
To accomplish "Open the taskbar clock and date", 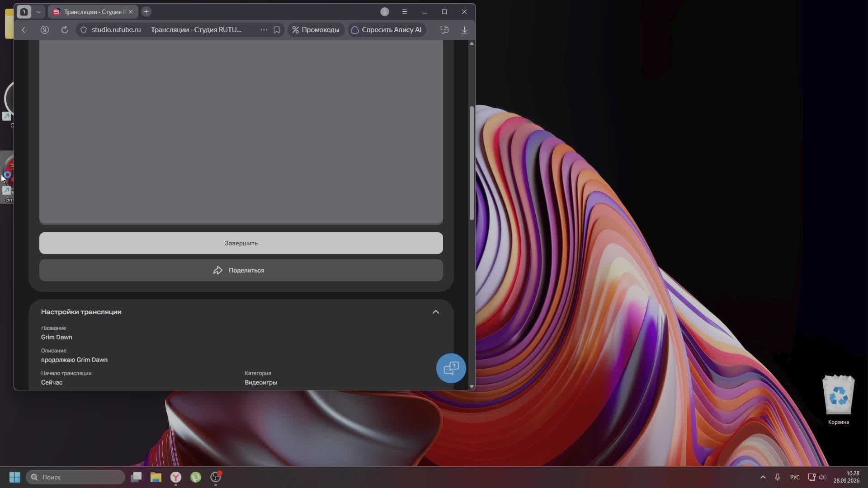I will click(846, 477).
